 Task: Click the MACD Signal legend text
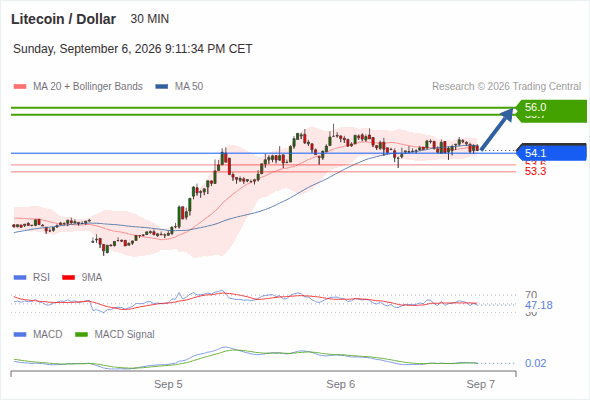[125, 335]
